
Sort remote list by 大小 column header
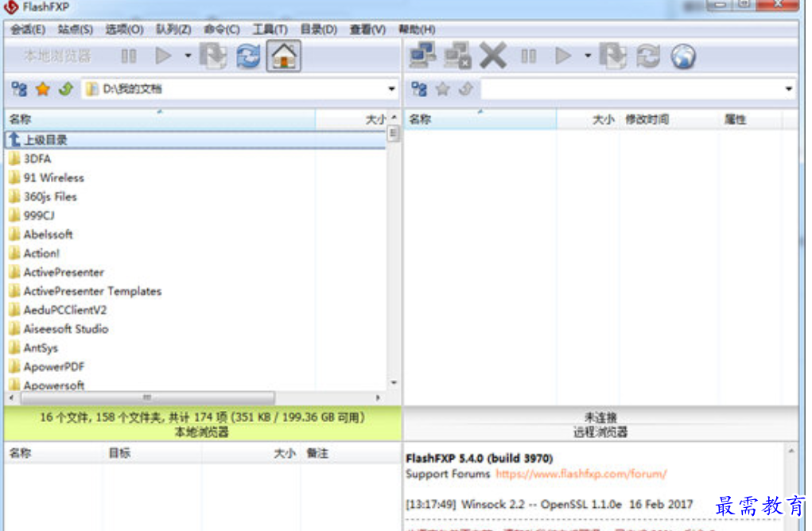pyautogui.click(x=588, y=119)
